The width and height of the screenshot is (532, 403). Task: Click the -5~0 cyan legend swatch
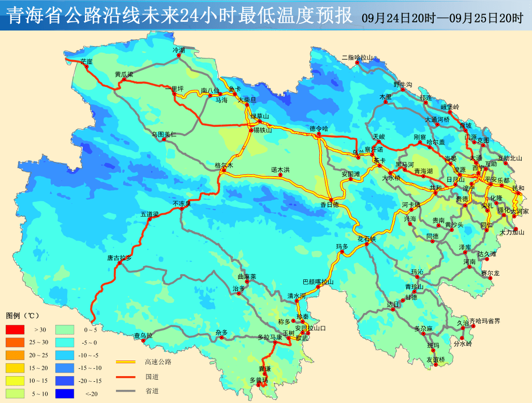(x=65, y=342)
